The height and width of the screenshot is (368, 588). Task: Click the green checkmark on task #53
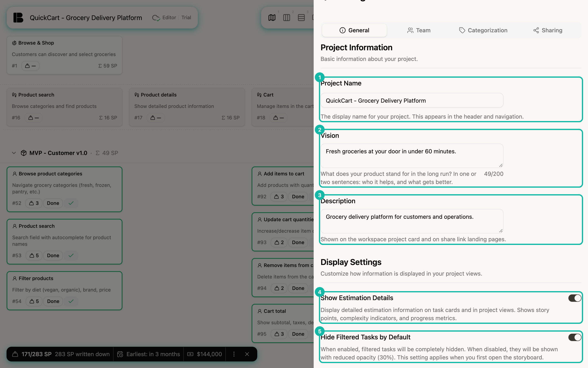[x=71, y=255]
